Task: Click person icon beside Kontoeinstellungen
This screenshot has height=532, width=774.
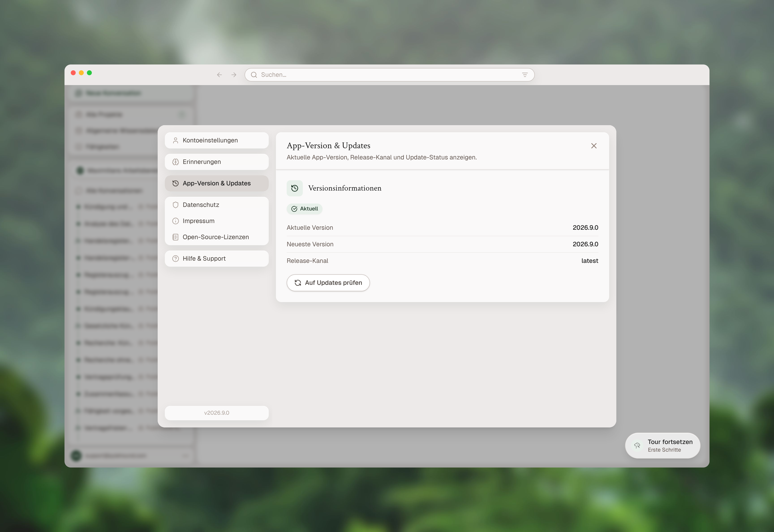Action: pos(175,140)
